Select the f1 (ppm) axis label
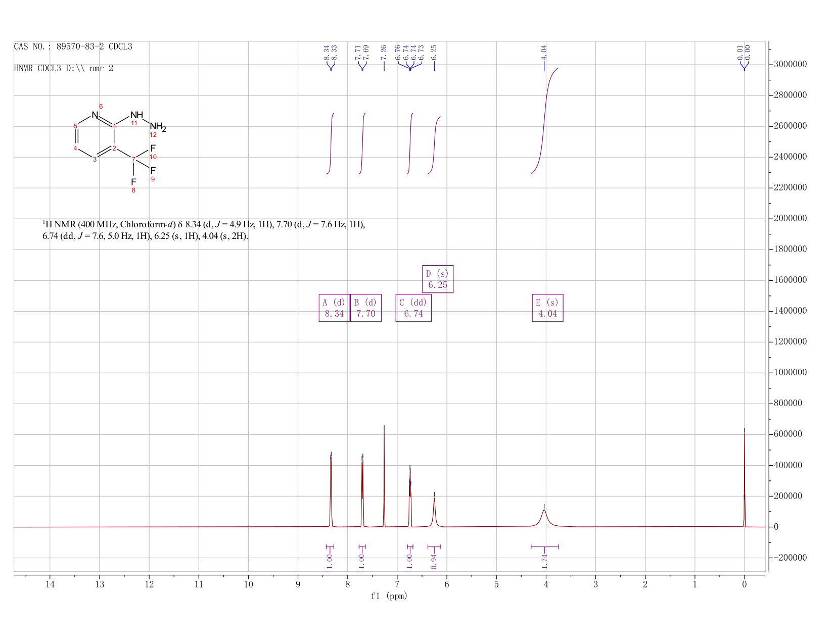834x644 pixels. 389,596
